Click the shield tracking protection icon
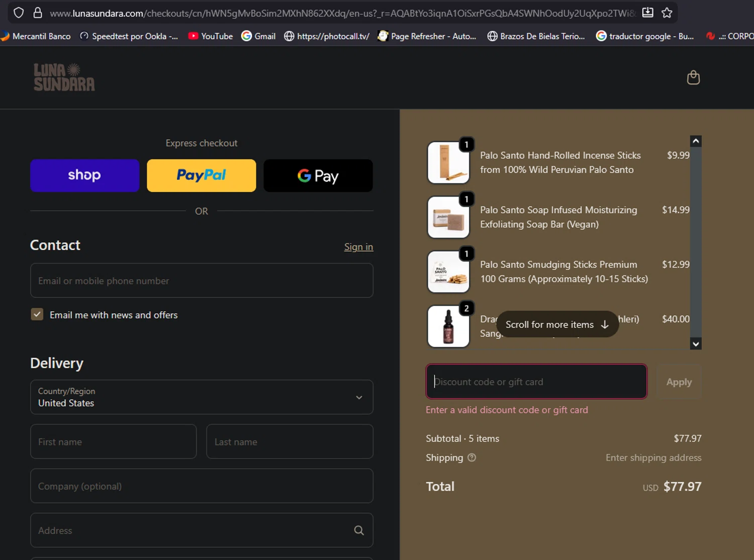The width and height of the screenshot is (754, 560). click(x=19, y=13)
